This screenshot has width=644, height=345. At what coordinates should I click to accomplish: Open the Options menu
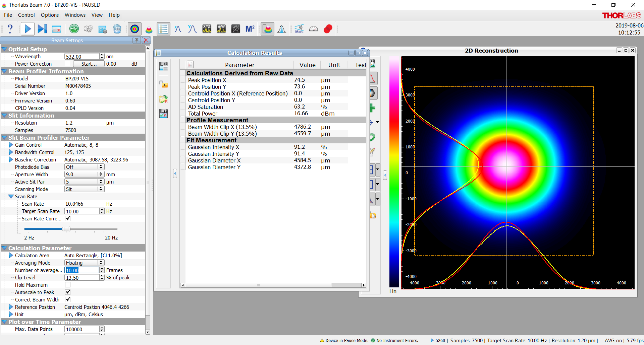point(50,15)
